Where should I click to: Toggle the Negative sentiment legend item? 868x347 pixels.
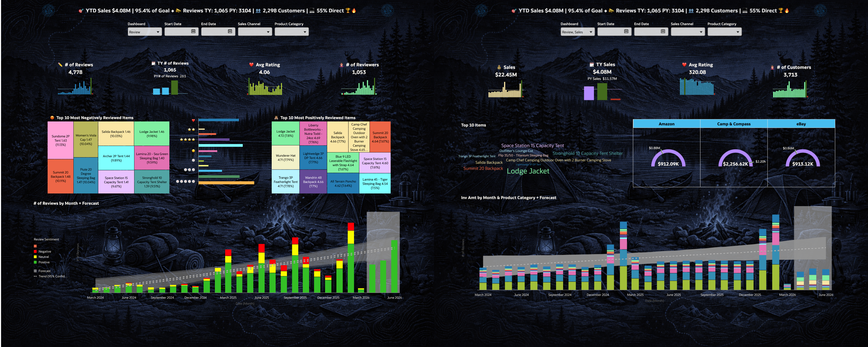point(44,251)
